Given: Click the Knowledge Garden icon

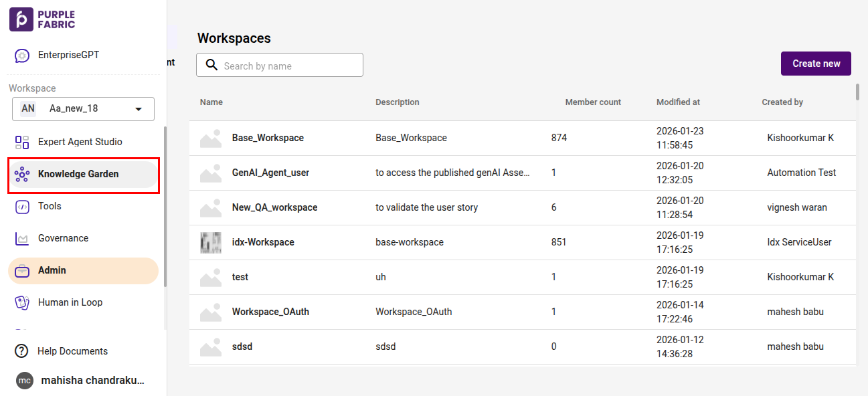Looking at the screenshot, I should 22,175.
